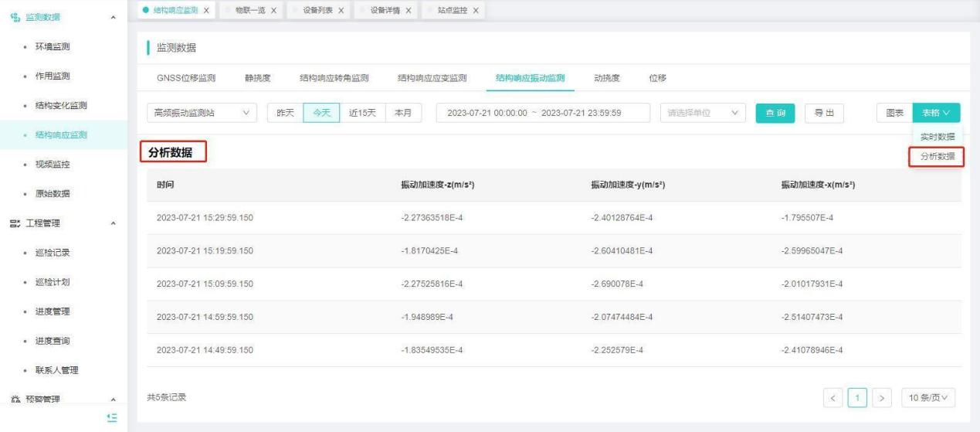Switch to 图表 view mode
980x432 pixels.
click(894, 113)
